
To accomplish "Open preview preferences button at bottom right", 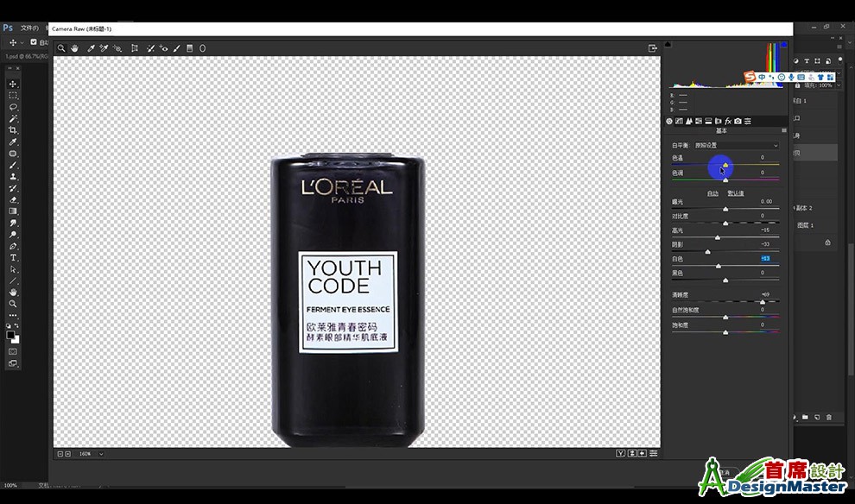I will click(653, 453).
